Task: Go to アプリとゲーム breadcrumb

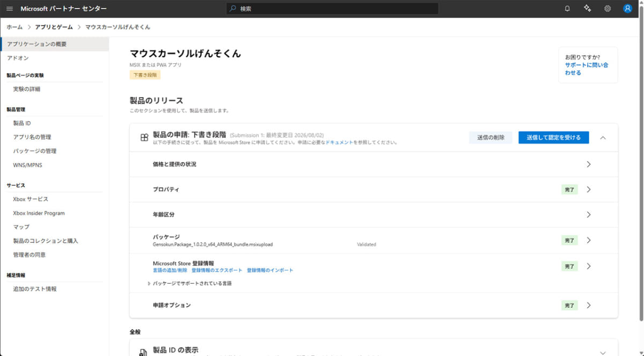Action: coord(54,27)
